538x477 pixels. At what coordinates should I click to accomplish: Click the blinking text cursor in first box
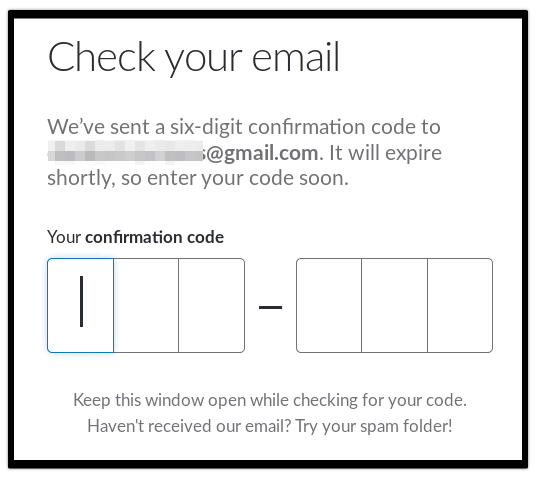[81, 301]
